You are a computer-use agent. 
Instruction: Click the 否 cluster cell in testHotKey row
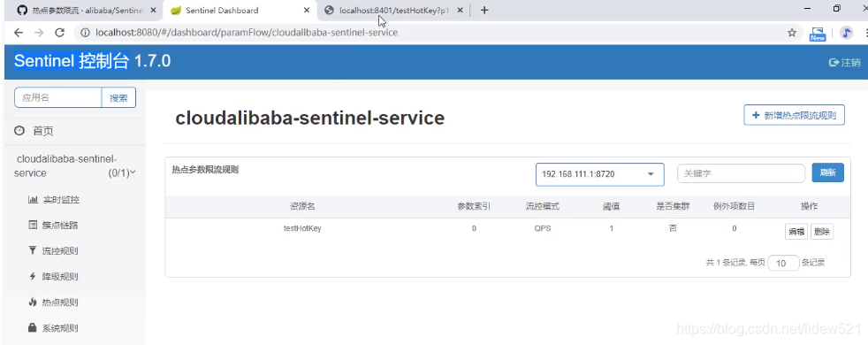pyautogui.click(x=673, y=228)
